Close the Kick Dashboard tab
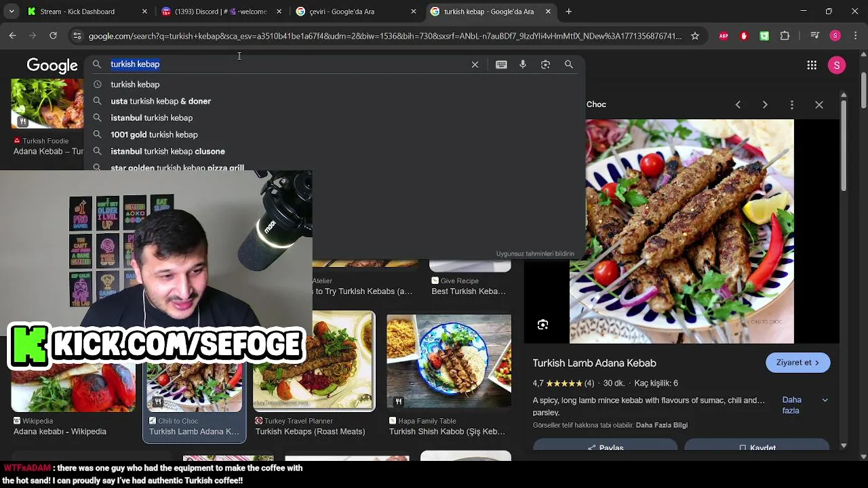The width and height of the screenshot is (868, 488). [144, 12]
